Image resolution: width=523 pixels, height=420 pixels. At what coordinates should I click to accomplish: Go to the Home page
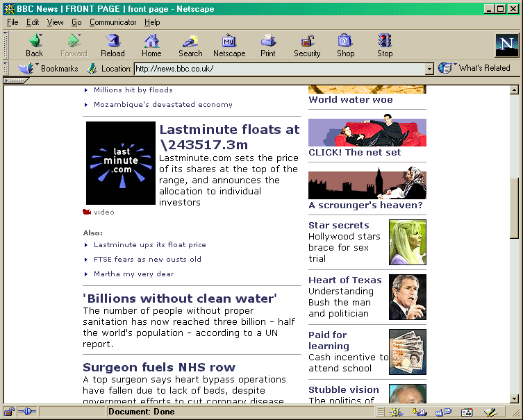pyautogui.click(x=151, y=46)
